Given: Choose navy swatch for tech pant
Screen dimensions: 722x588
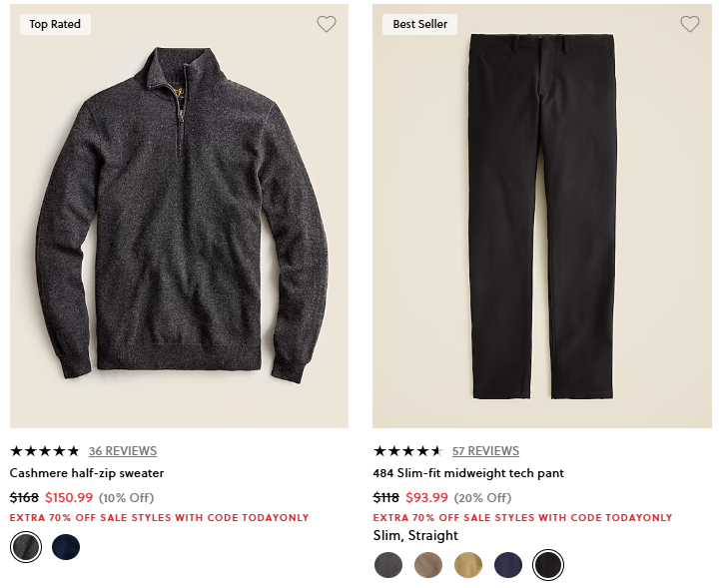Looking at the screenshot, I should coord(508,565).
